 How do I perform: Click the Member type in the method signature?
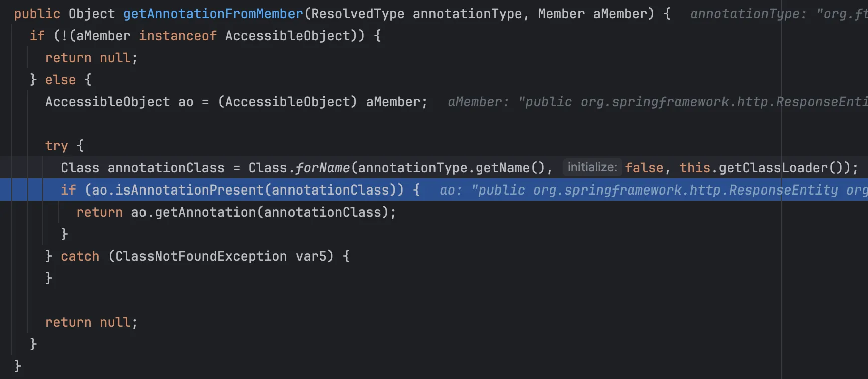tap(561, 14)
